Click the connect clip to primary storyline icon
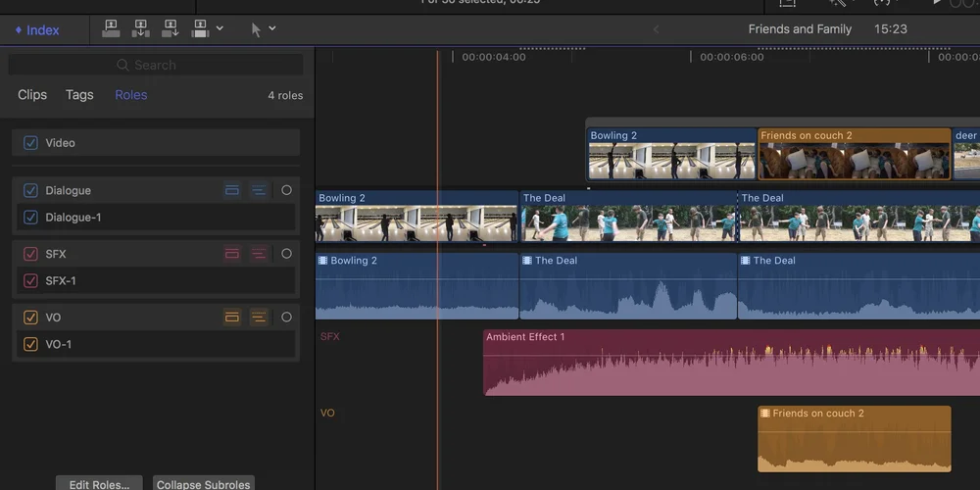 coord(111,28)
